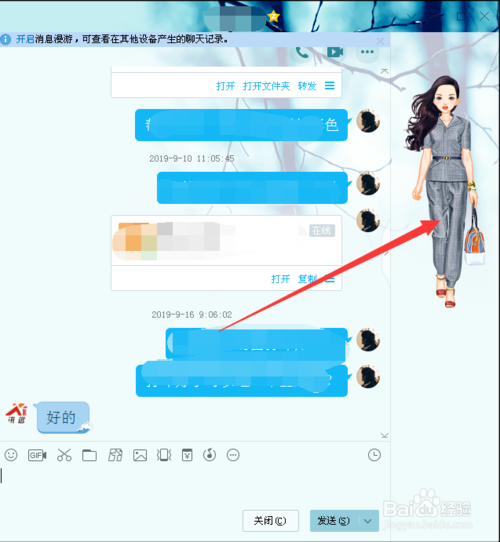
Task: Open the online file via 打开 next to 复制
Action: click(280, 279)
